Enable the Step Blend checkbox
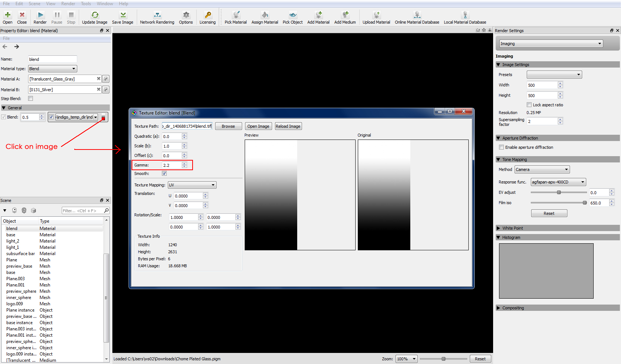The height and width of the screenshot is (364, 621). [x=31, y=99]
